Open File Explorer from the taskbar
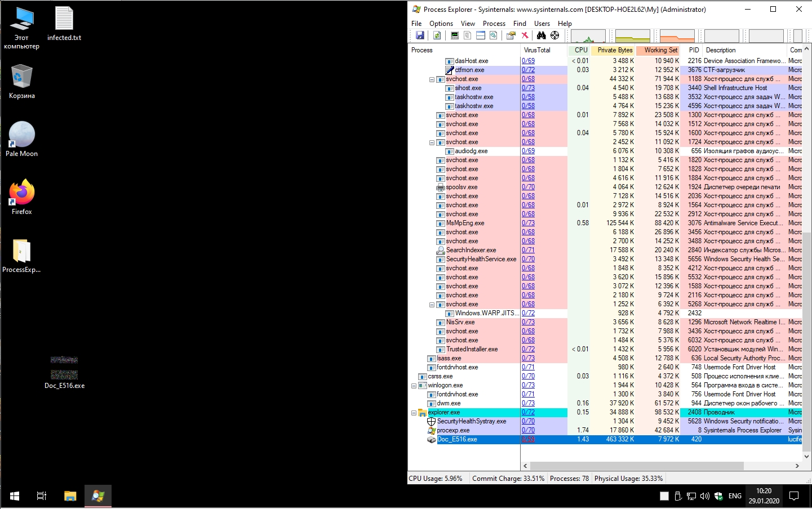 coord(70,496)
